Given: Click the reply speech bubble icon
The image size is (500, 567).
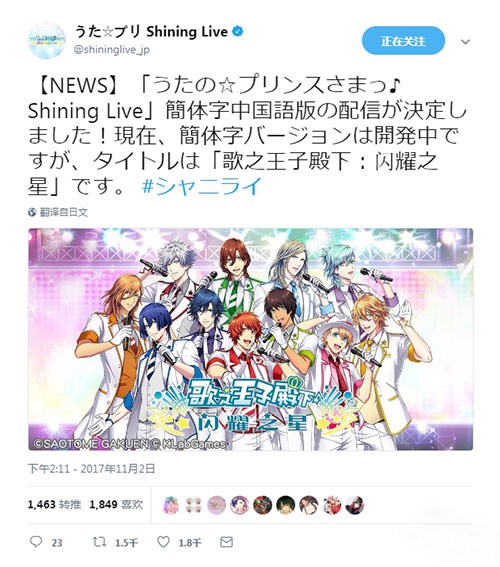Looking at the screenshot, I should [36, 541].
